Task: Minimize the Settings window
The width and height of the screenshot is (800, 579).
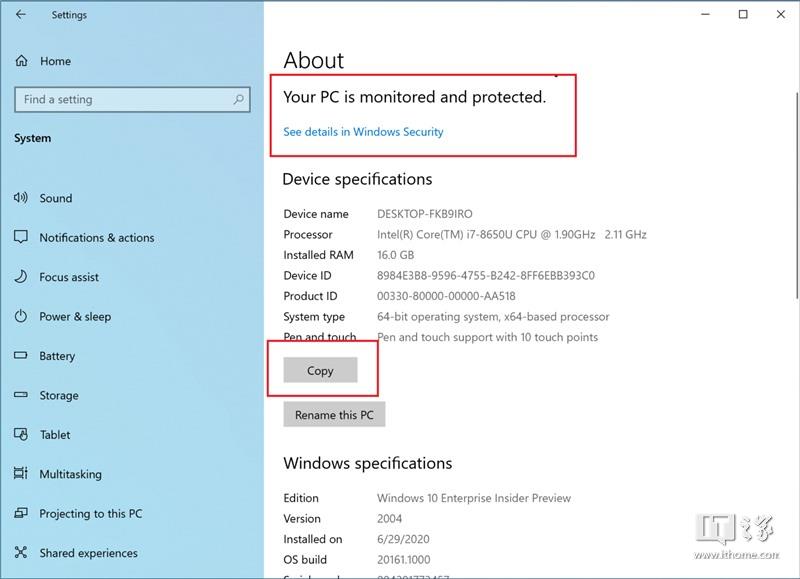Action: pyautogui.click(x=706, y=14)
